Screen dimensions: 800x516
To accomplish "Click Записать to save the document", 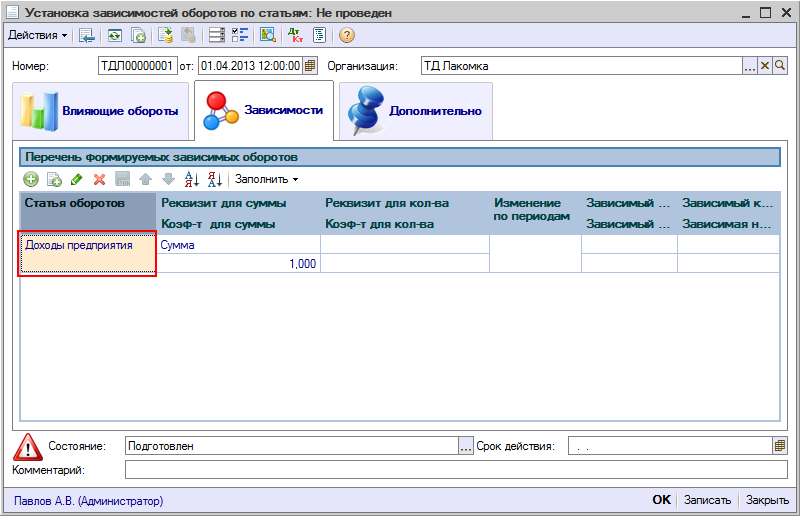I will coord(708,500).
